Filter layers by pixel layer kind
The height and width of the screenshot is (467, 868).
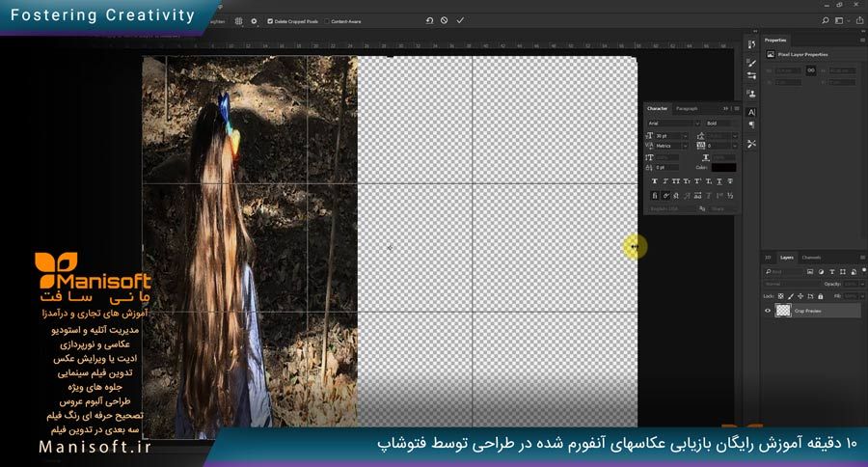pos(810,272)
